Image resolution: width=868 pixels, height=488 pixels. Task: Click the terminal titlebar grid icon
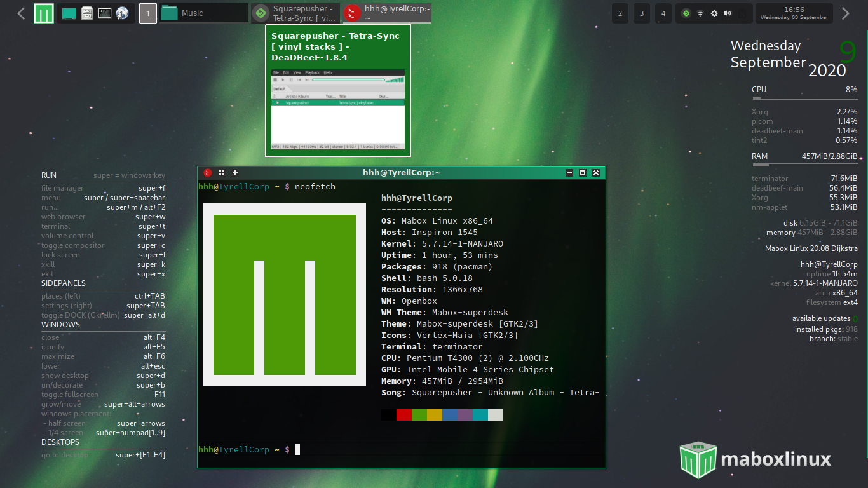tap(222, 172)
